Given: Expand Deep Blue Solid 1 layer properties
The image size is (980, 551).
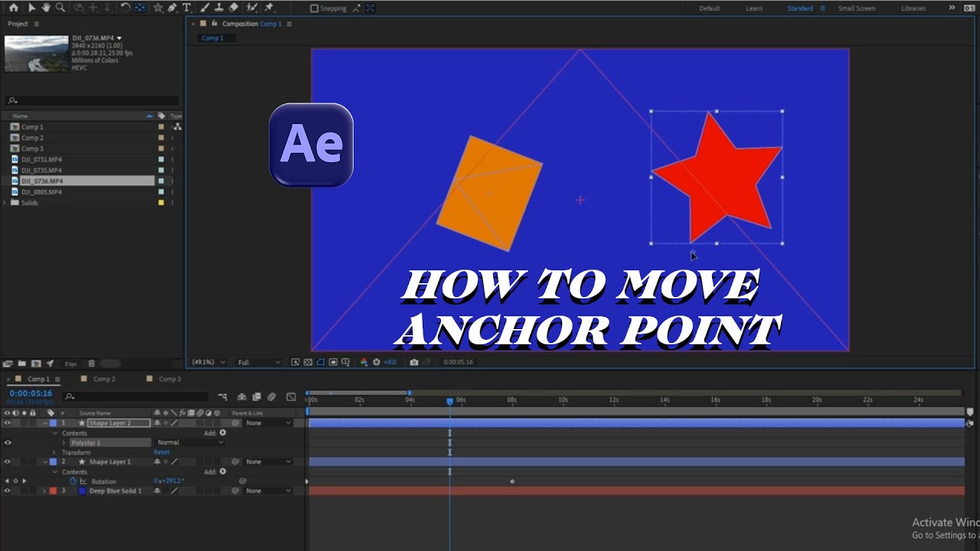Looking at the screenshot, I should click(x=44, y=491).
